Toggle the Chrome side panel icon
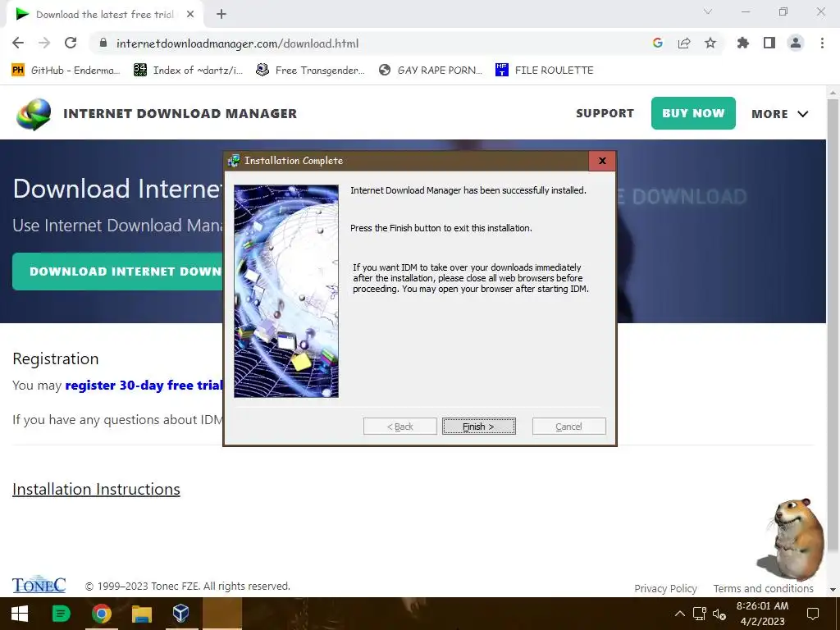The height and width of the screenshot is (630, 840). (769, 43)
